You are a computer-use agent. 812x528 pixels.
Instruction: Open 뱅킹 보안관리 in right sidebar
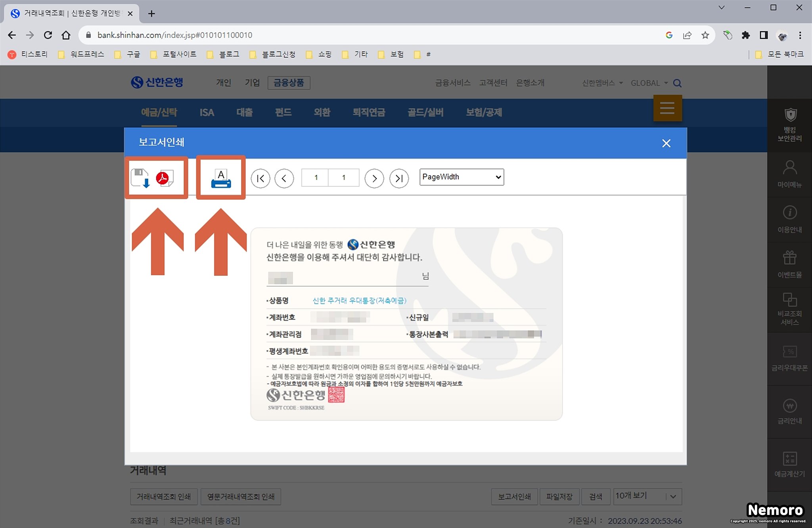[x=789, y=124]
